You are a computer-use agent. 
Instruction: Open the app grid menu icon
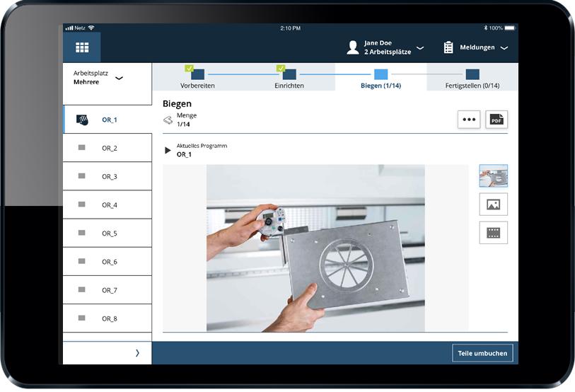click(x=82, y=47)
